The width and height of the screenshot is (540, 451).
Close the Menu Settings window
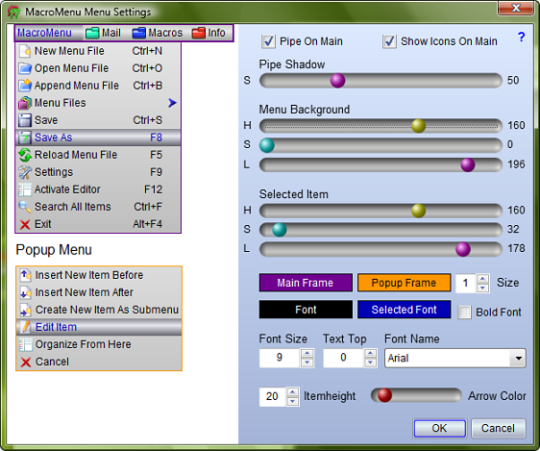pyautogui.click(x=516, y=8)
